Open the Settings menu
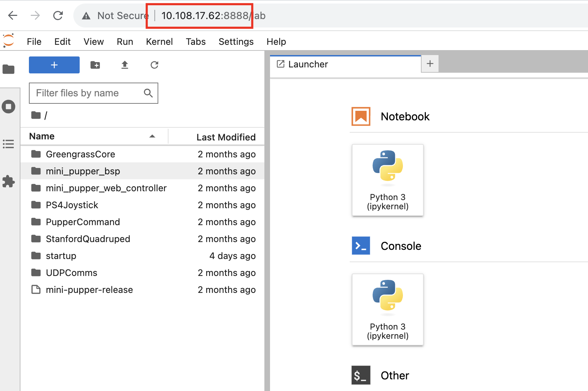The image size is (588, 391). (x=236, y=42)
